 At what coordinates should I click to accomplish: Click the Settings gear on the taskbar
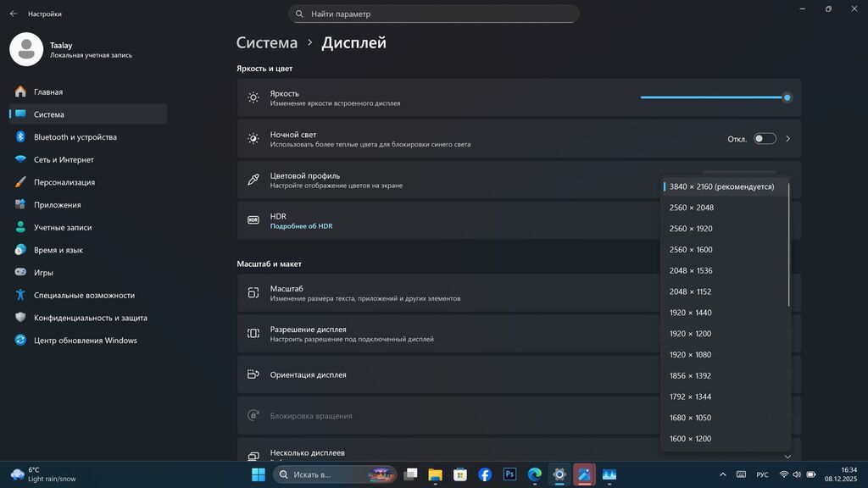pos(559,474)
